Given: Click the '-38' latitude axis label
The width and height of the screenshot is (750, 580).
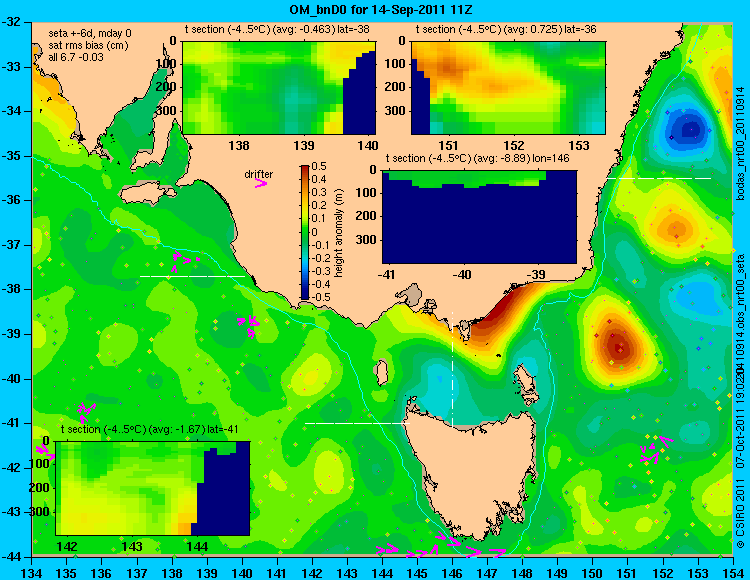Looking at the screenshot, I should 12,289.
